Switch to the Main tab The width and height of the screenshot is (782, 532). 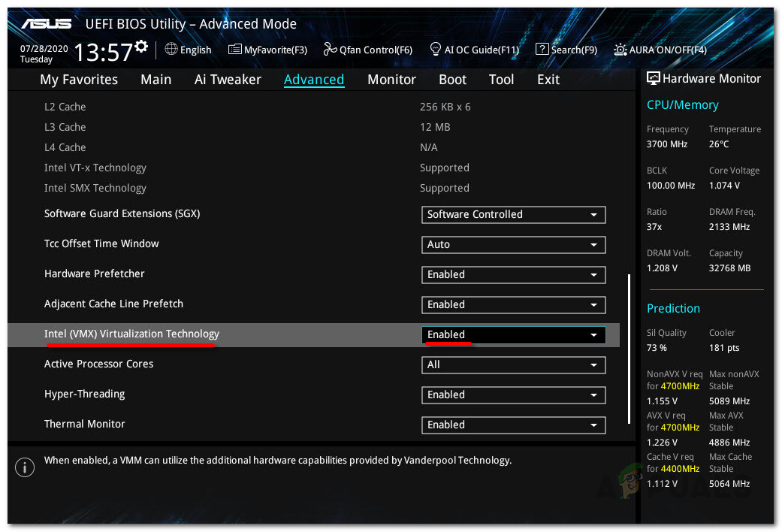155,80
